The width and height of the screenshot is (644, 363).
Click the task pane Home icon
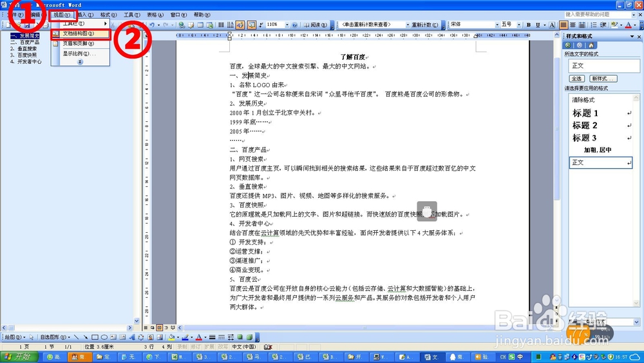pyautogui.click(x=591, y=45)
